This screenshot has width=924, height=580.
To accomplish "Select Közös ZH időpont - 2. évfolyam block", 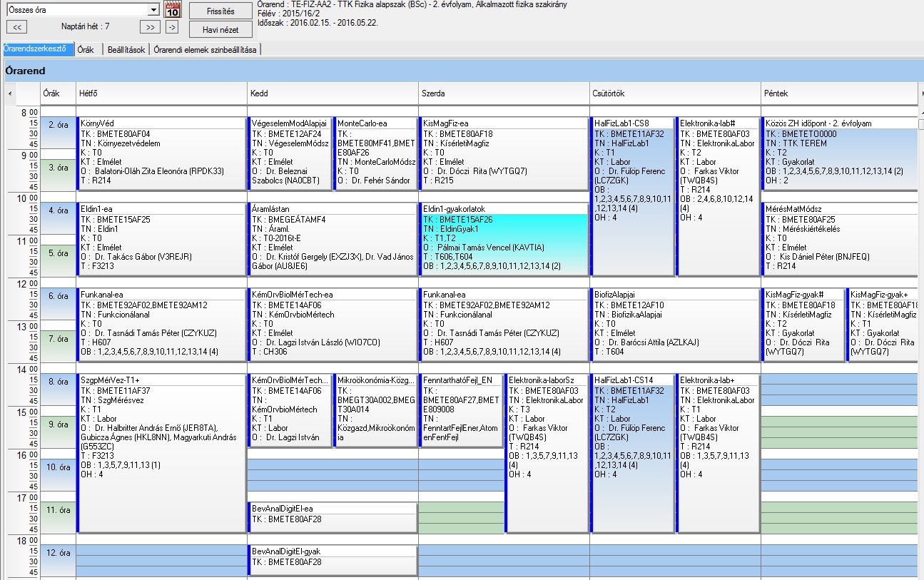I will tap(839, 153).
